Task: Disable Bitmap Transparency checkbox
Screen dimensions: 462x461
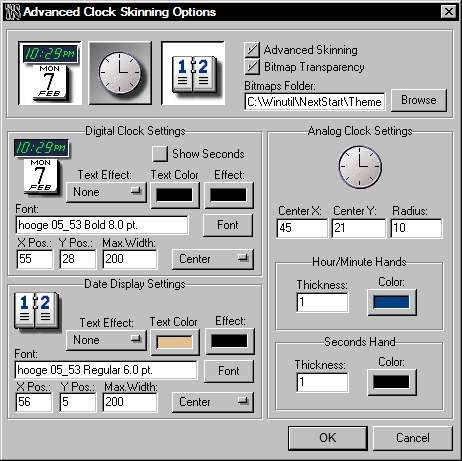Action: coord(252,67)
